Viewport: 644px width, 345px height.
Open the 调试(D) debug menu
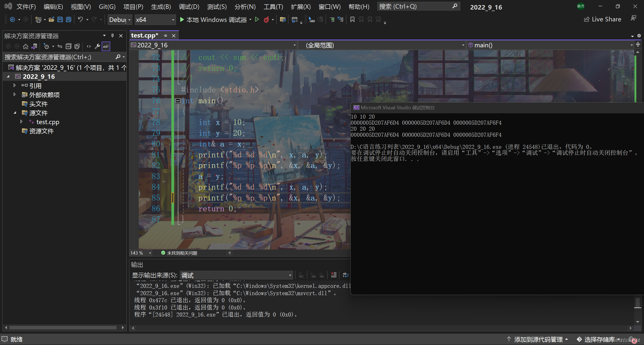189,7
